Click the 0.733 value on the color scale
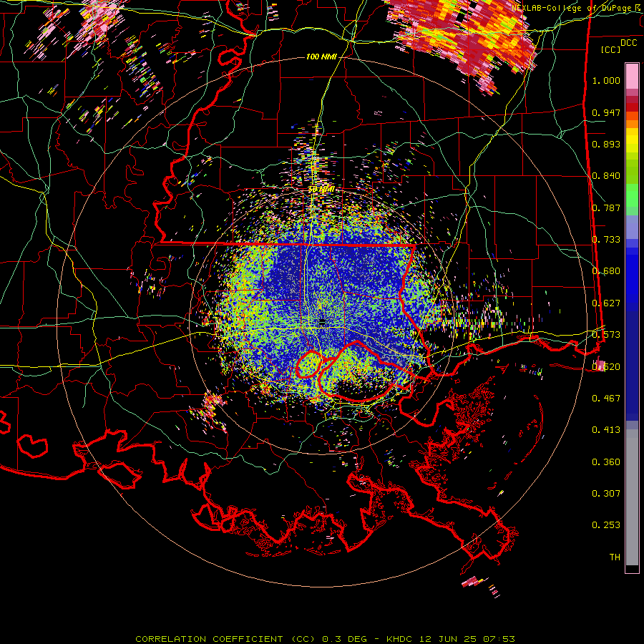644x644 pixels. tap(606, 240)
